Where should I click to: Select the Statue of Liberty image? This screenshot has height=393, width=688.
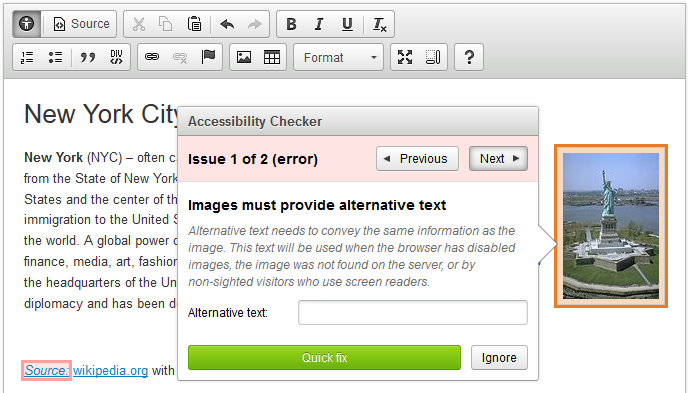pos(611,226)
